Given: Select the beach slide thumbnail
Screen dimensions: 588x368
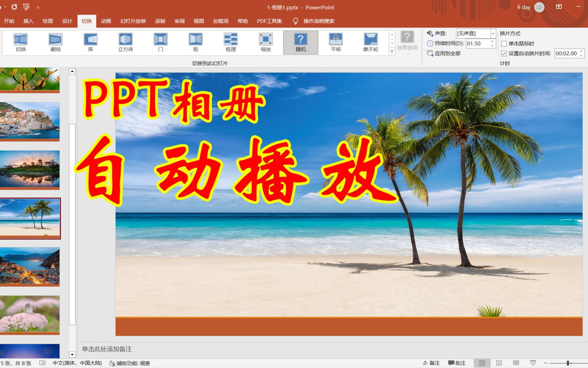Looking at the screenshot, I should [30, 218].
